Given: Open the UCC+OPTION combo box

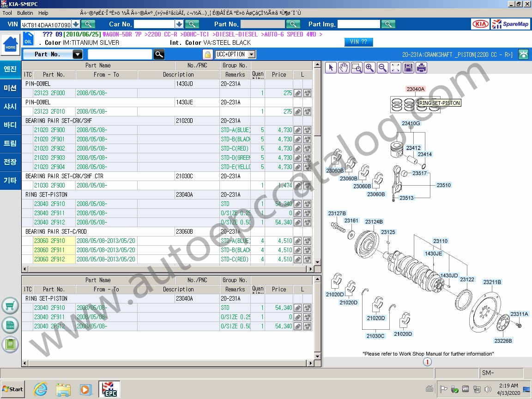Looking at the screenshot, I should coord(236,54).
